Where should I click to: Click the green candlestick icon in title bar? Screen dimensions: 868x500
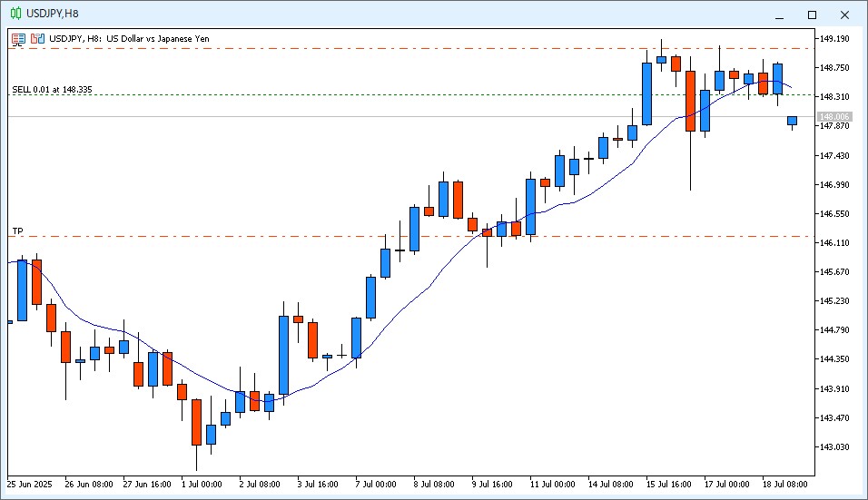16,14
